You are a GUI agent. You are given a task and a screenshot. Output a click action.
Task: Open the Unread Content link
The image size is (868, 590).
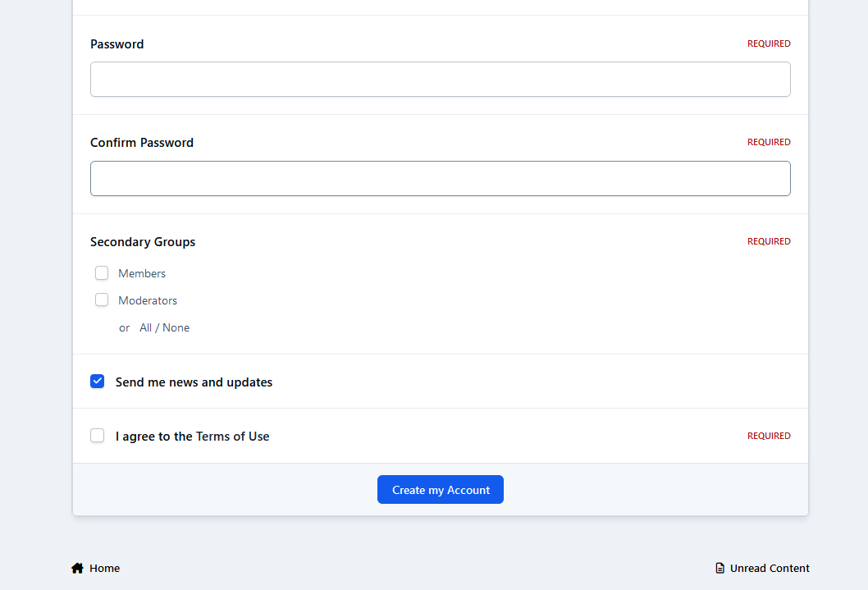[x=769, y=568]
